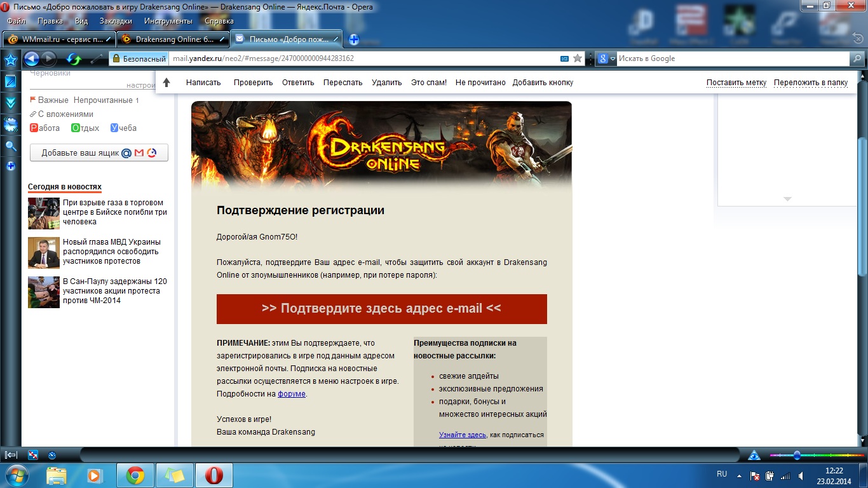This screenshot has width=868, height=488.
Task: Select the green Отдых label
Action: point(85,128)
